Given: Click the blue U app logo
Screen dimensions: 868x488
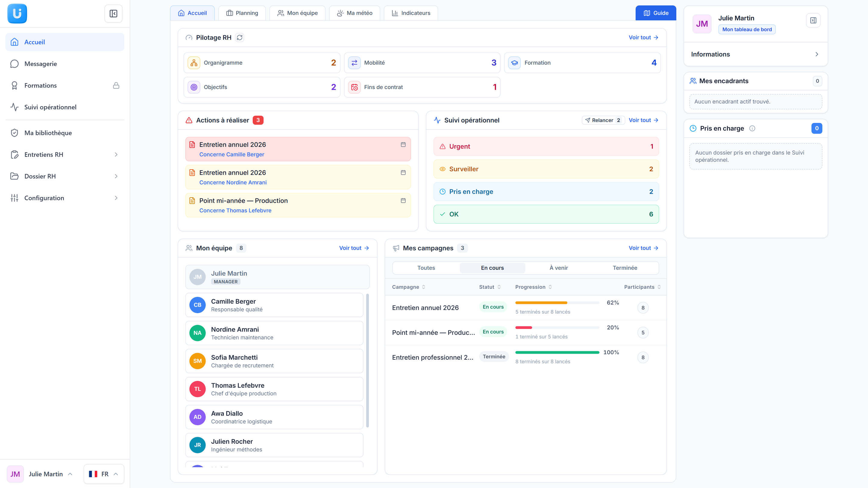Looking at the screenshot, I should [x=17, y=14].
